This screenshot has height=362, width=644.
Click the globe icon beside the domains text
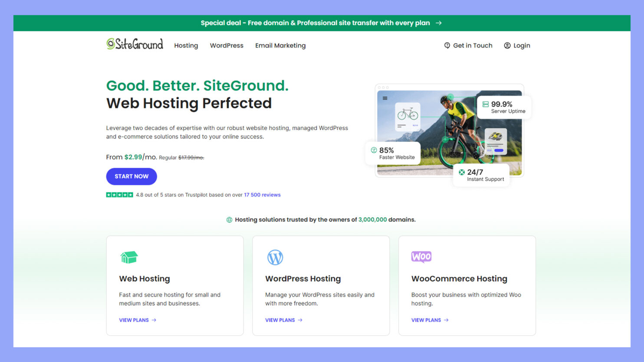coord(229,219)
